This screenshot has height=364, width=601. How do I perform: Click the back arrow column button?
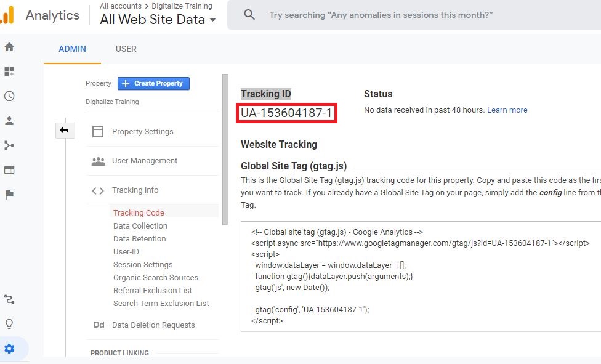[65, 131]
